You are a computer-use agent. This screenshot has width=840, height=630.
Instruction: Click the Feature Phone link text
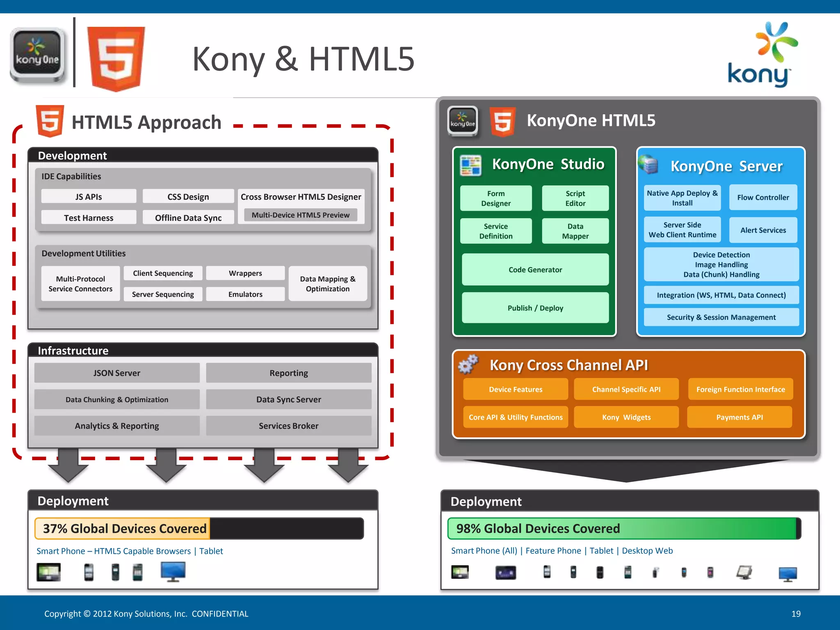(x=553, y=551)
